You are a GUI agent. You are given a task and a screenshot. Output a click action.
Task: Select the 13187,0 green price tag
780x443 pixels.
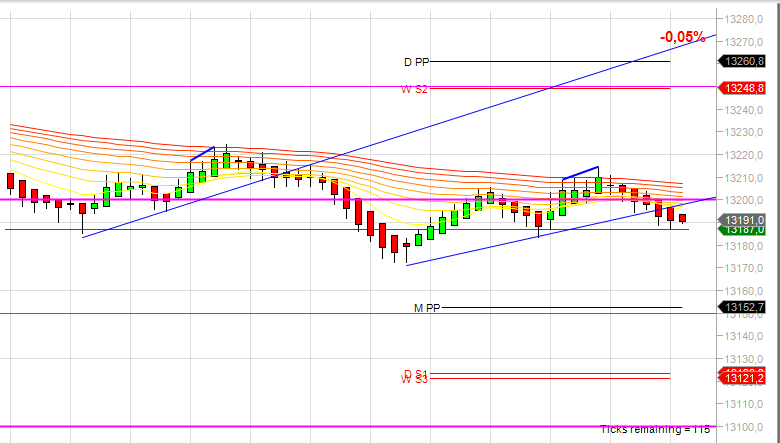tap(741, 230)
